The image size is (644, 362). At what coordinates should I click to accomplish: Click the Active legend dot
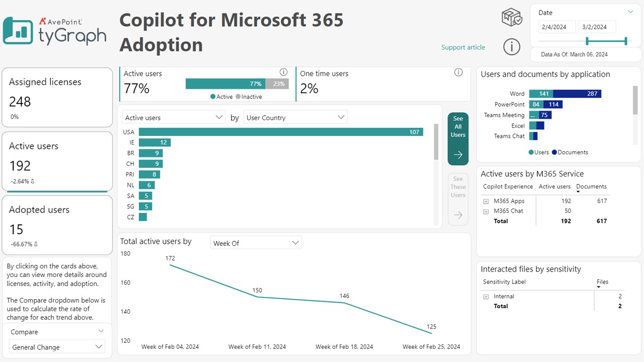[213, 97]
